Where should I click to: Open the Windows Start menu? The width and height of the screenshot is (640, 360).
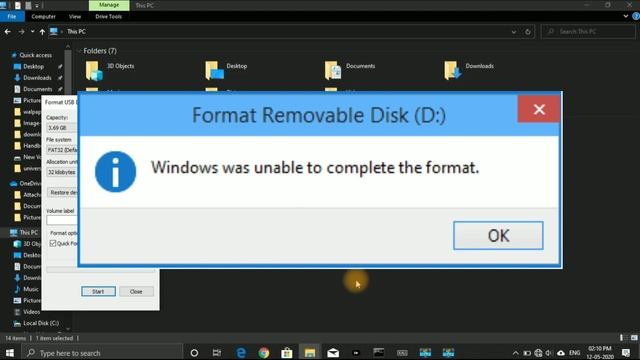coord(10,353)
